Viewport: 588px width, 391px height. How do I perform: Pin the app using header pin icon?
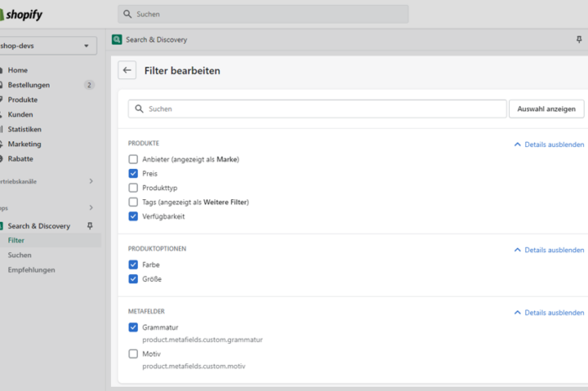(x=579, y=40)
